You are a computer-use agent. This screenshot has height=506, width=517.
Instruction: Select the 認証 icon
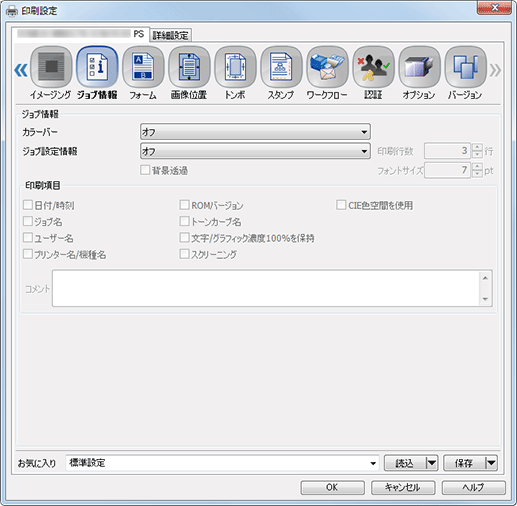click(x=373, y=67)
